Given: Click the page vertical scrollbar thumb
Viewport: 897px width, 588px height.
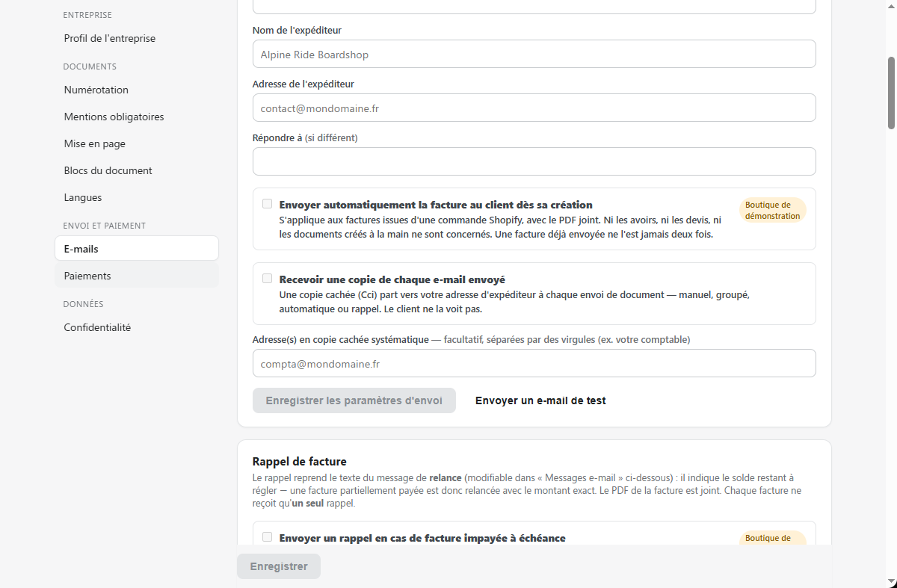Looking at the screenshot, I should point(891,93).
